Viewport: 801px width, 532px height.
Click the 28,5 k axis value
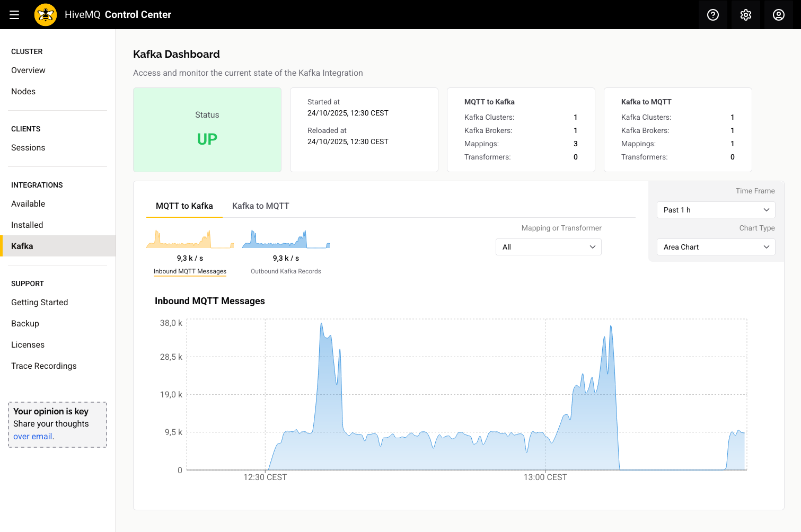pos(171,357)
